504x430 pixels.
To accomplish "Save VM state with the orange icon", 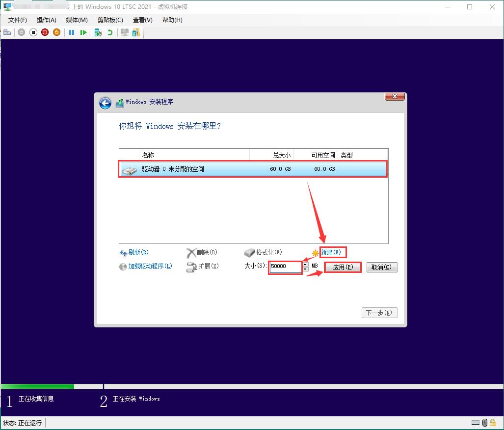I will tap(56, 32).
